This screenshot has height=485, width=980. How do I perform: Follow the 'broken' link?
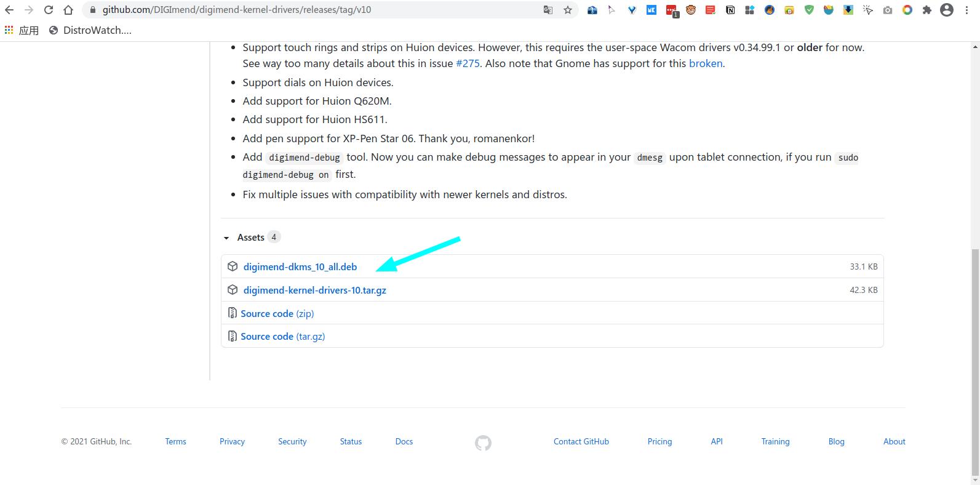point(706,63)
